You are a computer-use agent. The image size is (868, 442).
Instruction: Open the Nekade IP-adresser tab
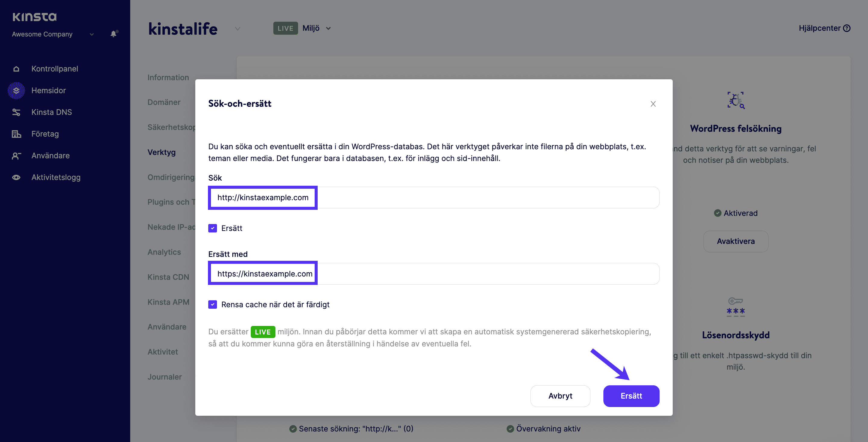pyautogui.click(x=171, y=227)
